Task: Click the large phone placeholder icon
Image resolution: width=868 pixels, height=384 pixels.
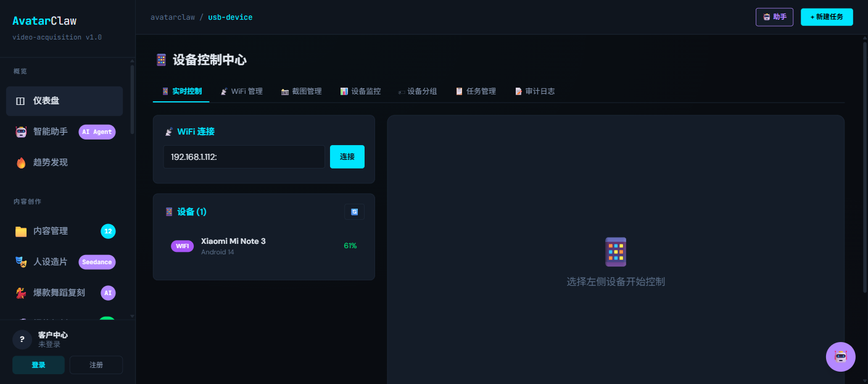Action: coord(616,252)
